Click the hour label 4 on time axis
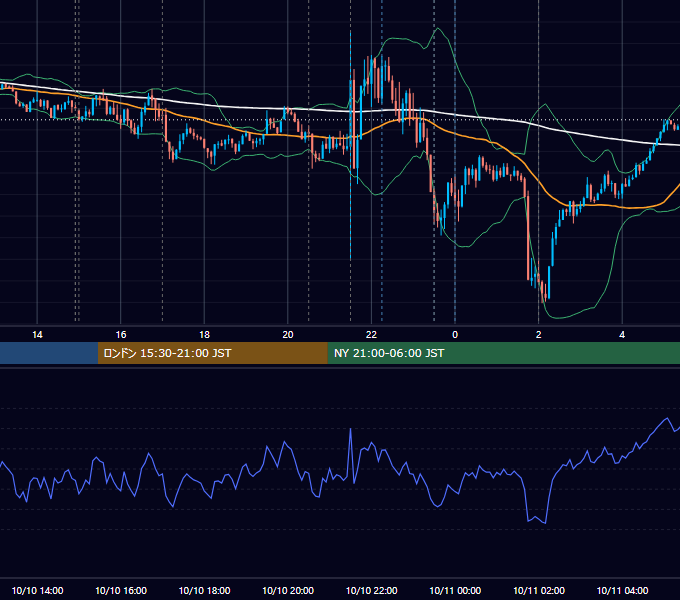 point(622,335)
